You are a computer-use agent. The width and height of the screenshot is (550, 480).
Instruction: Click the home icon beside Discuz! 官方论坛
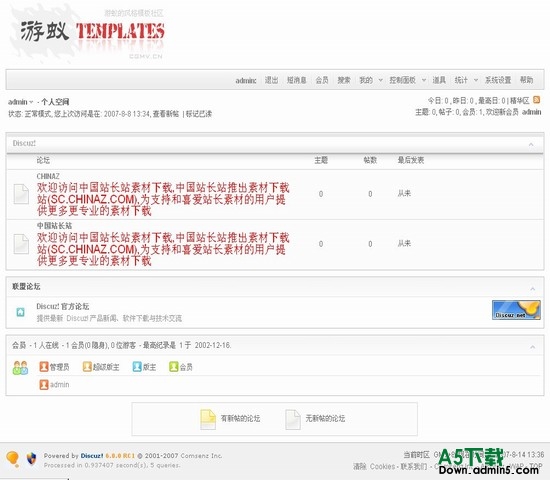20,312
